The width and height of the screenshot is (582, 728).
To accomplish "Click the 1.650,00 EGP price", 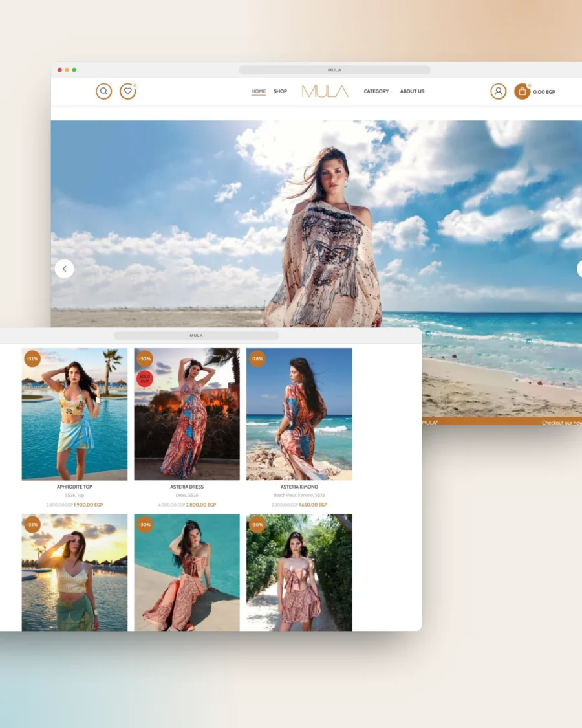I will point(313,505).
